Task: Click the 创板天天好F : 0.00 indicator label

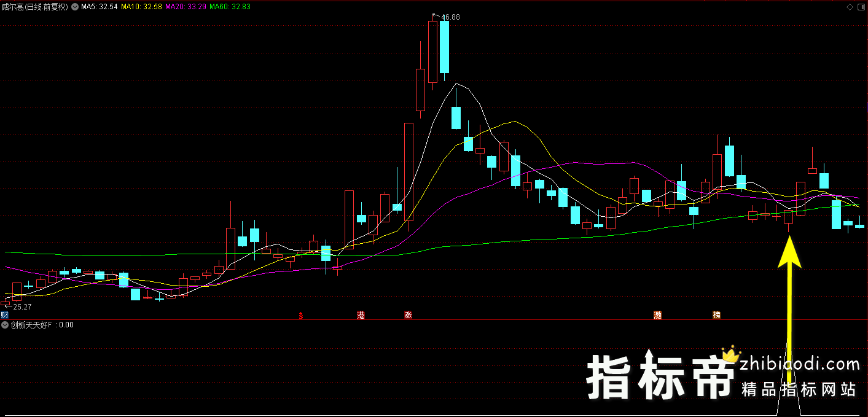Action: tap(42, 325)
